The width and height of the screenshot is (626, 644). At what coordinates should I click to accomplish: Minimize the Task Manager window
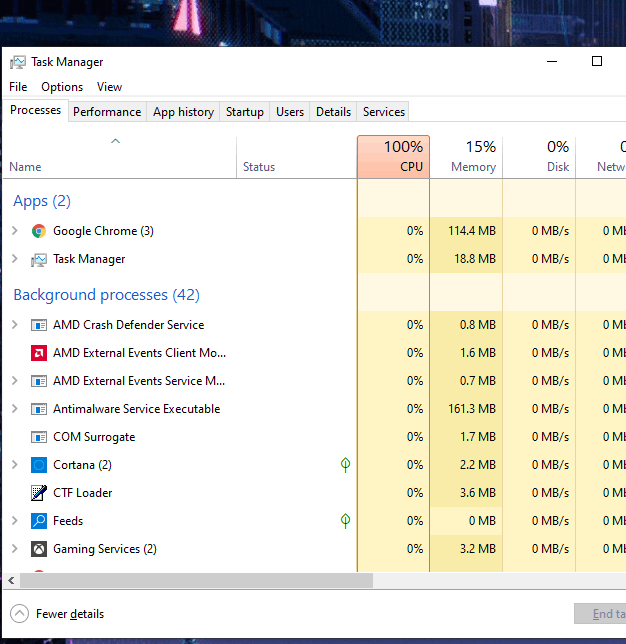552,61
